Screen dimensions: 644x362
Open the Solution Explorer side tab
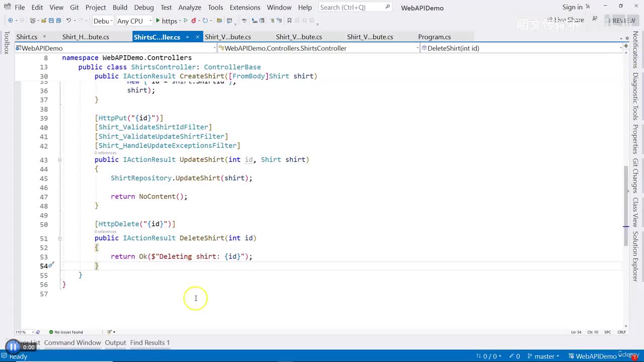(635, 256)
